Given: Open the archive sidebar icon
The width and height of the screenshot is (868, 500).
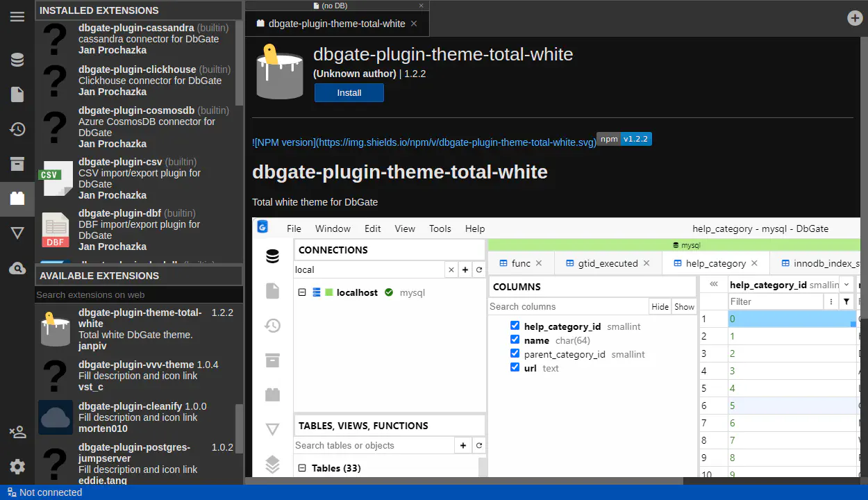Looking at the screenshot, I should coord(17,164).
